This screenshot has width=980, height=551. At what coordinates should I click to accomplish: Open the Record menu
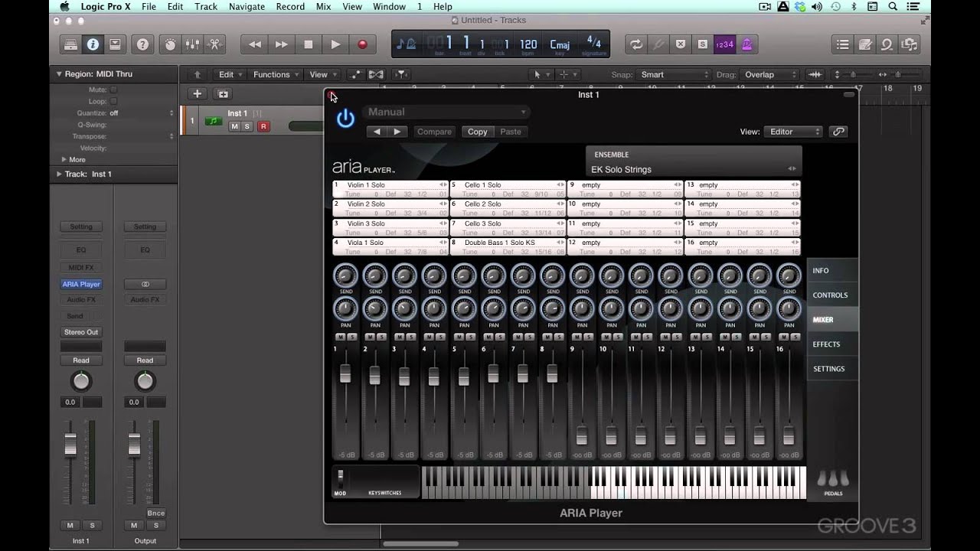tap(290, 6)
